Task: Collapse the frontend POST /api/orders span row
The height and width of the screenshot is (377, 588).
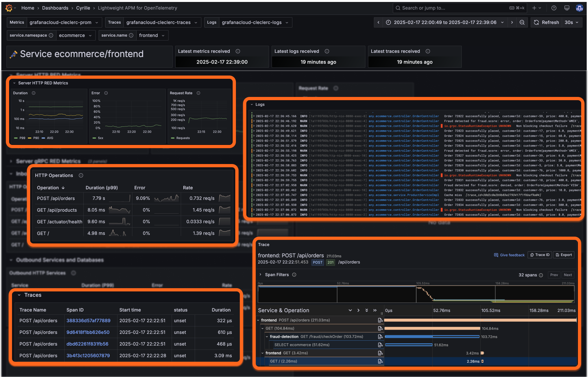Action: (x=258, y=320)
